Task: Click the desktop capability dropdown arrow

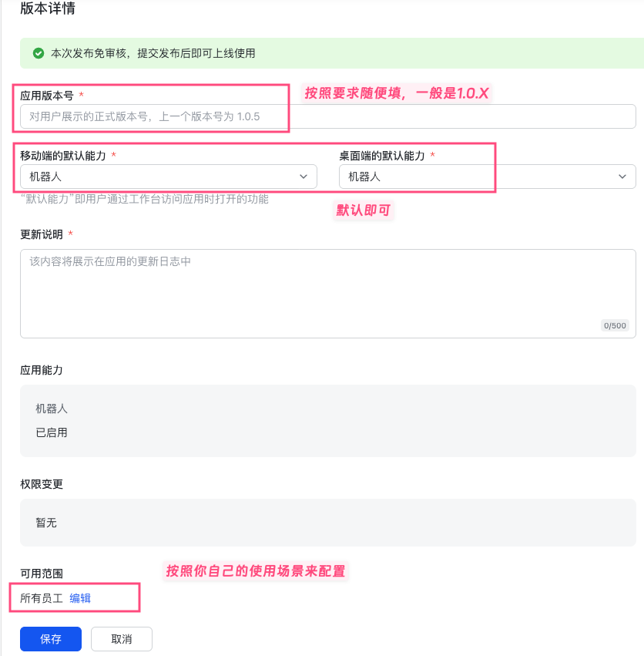Action: (623, 177)
